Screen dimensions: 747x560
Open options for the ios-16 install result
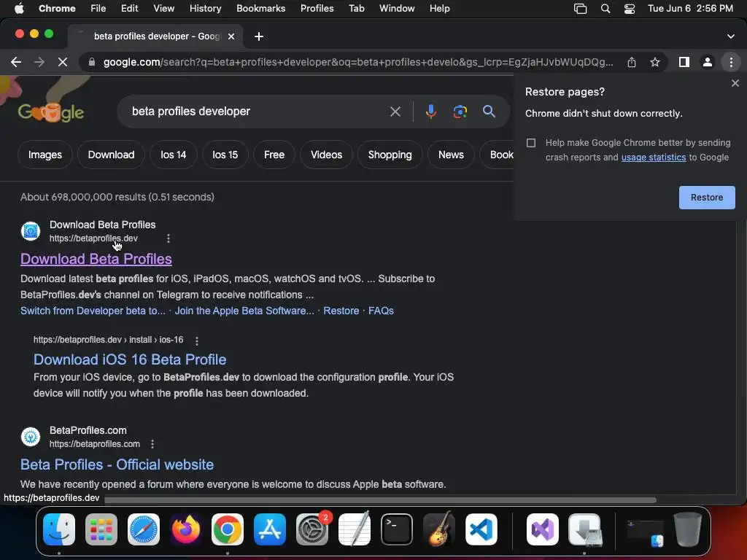(197, 341)
